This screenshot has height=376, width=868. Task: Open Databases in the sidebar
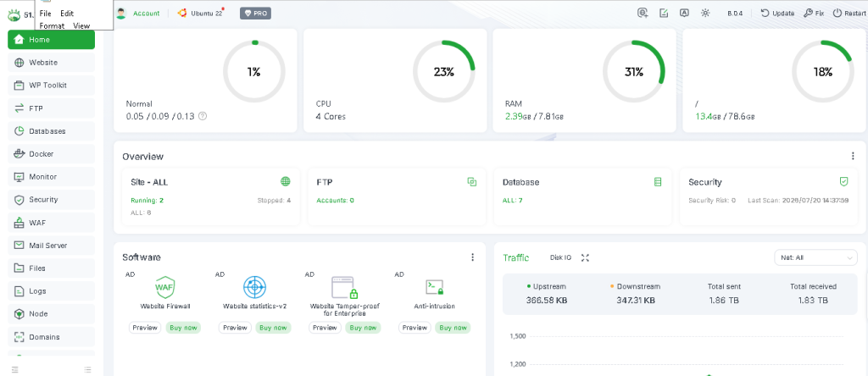point(51,131)
